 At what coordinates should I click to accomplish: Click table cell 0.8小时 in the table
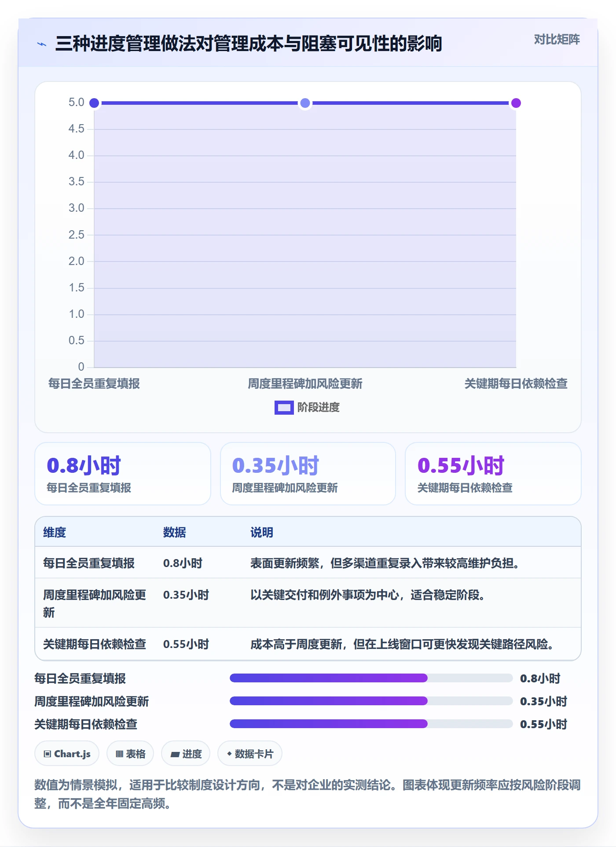183,563
